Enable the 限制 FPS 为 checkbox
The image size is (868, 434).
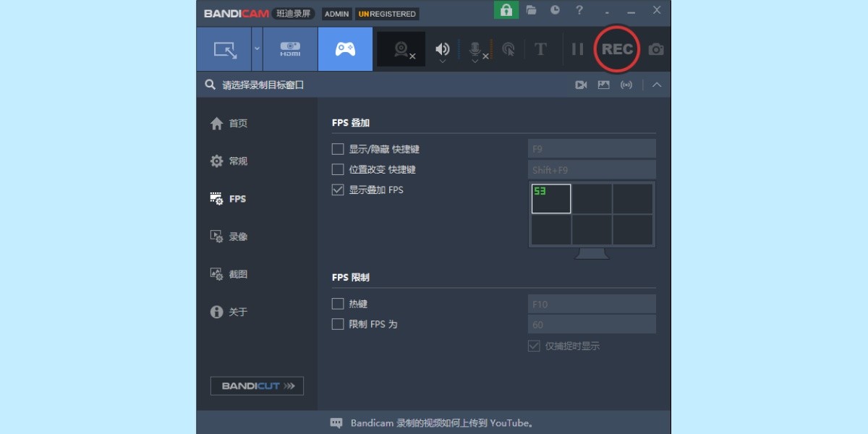[337, 324]
